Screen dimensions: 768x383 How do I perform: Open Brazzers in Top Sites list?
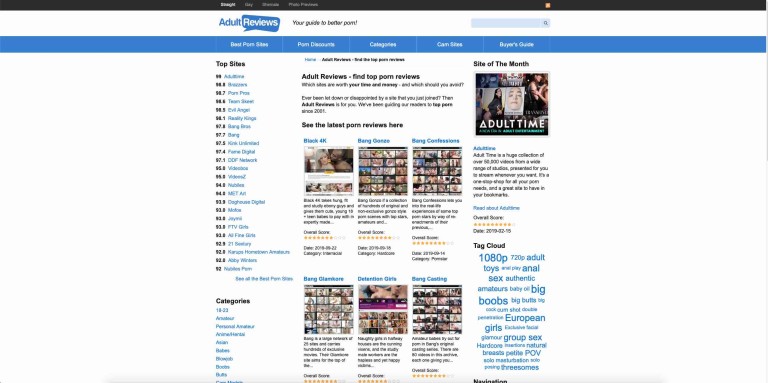pos(238,85)
